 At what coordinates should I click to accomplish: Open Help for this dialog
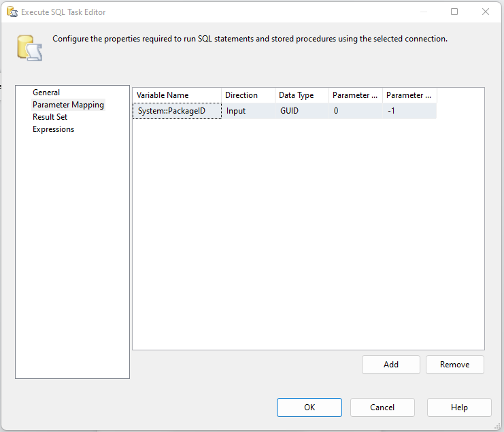(x=459, y=408)
